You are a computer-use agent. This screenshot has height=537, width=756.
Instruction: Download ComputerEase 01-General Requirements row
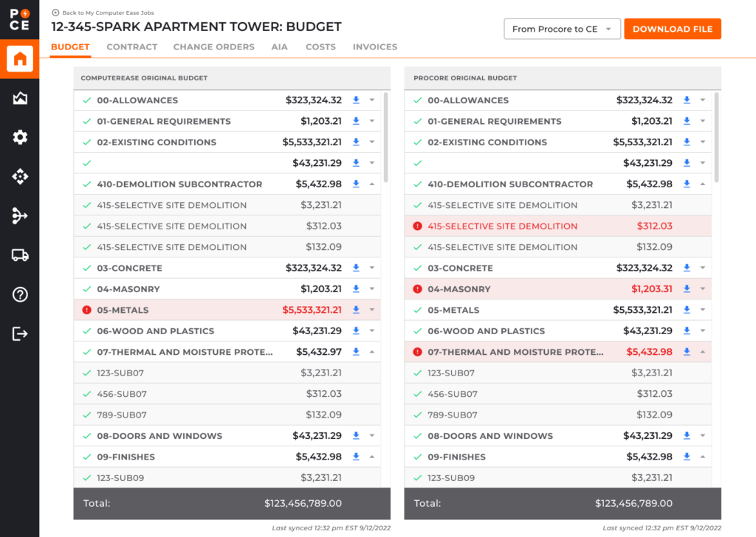point(356,121)
